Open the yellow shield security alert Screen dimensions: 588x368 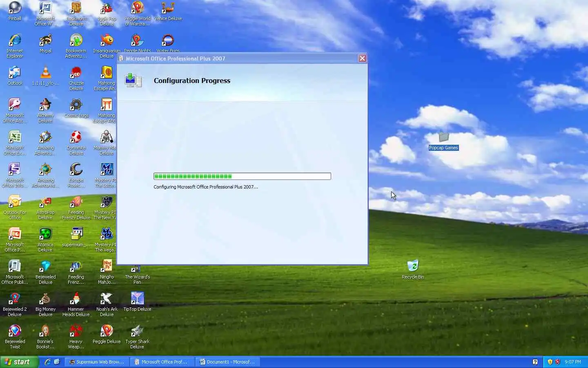coord(550,362)
